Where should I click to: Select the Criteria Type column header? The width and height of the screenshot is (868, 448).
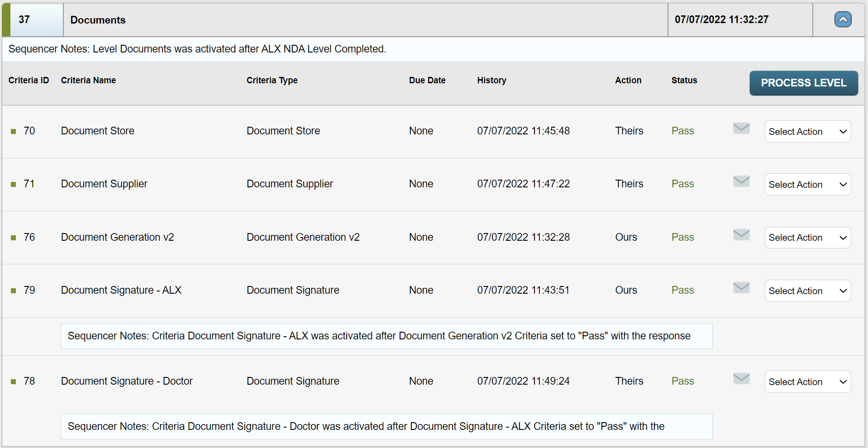click(272, 80)
